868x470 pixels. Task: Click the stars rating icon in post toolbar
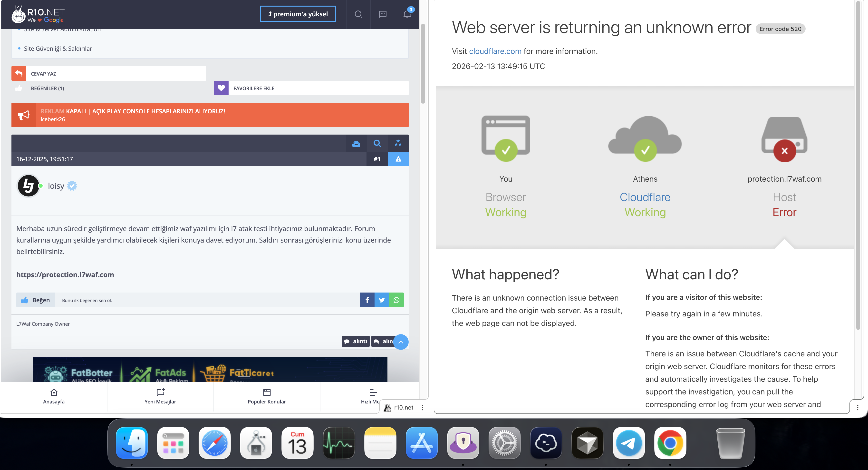click(398, 143)
